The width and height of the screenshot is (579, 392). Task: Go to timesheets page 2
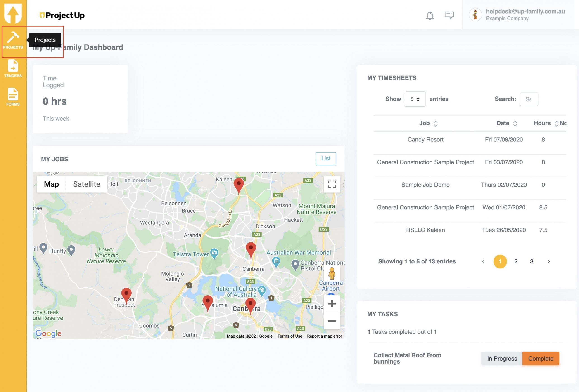point(516,261)
